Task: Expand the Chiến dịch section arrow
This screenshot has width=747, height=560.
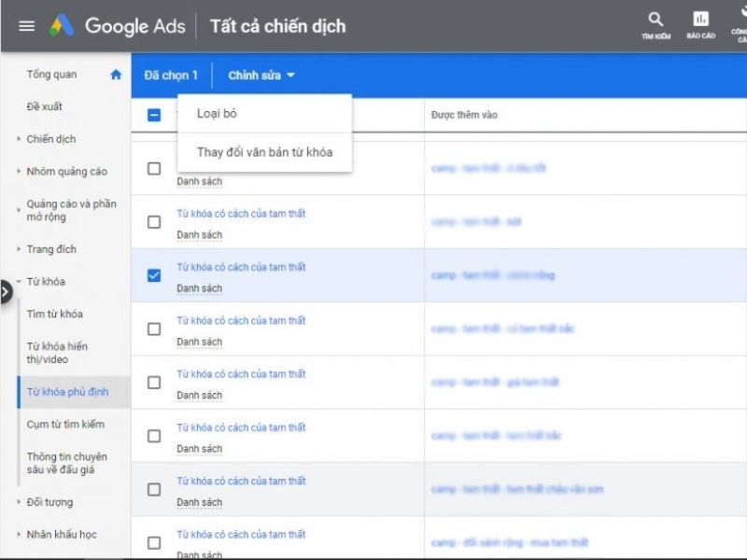Action: coord(19,138)
